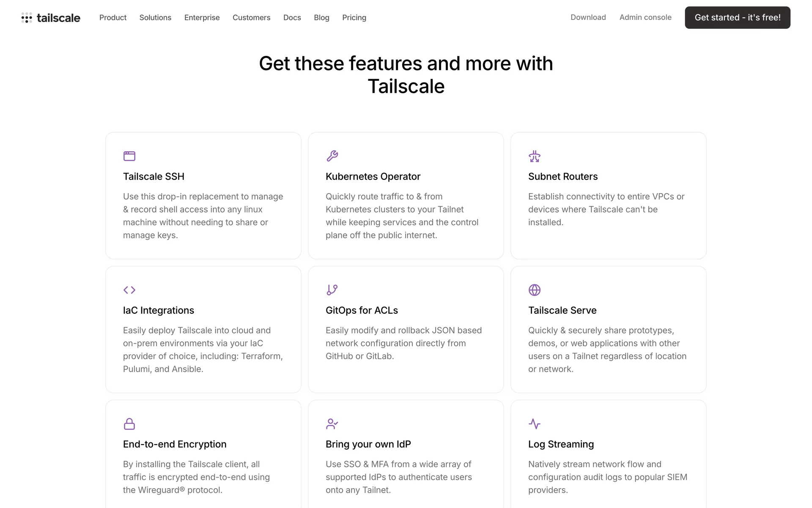812x508 pixels.
Task: Open the Product menu
Action: coord(113,18)
